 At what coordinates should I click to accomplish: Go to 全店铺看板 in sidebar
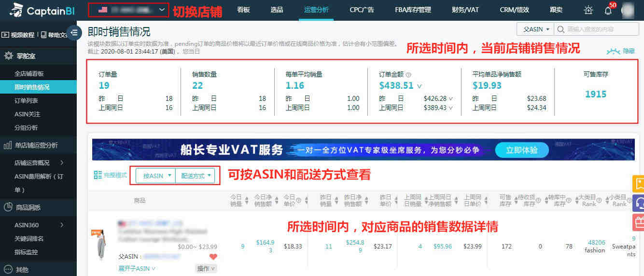click(29, 74)
